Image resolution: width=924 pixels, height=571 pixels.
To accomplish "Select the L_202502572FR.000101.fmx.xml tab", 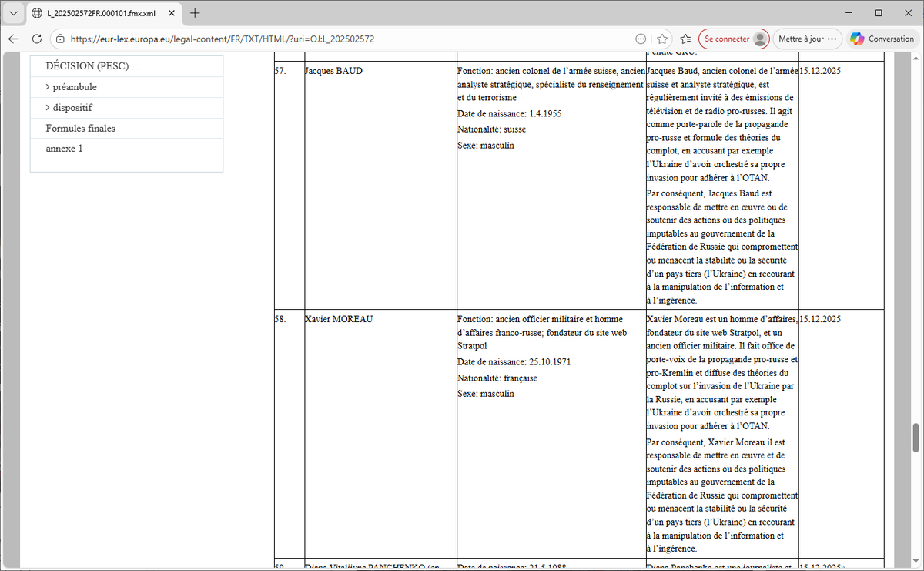I will click(104, 13).
